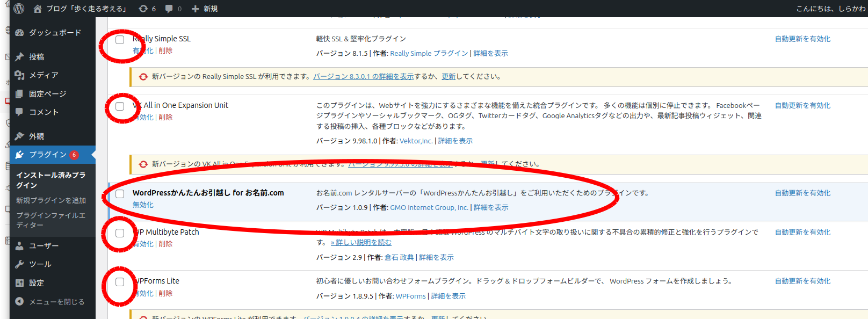Open バージョン 8.3.0.1 の詳細を表示 link
Screen dimensions: 868x319
[364, 76]
